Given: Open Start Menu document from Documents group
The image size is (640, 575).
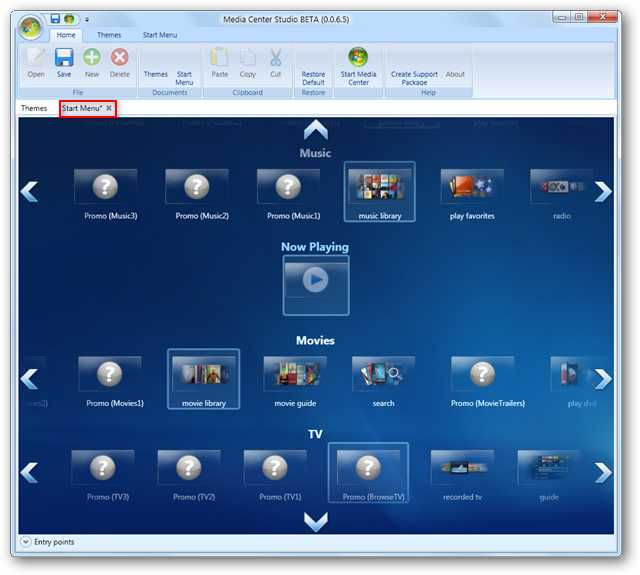Looking at the screenshot, I should coord(184,78).
